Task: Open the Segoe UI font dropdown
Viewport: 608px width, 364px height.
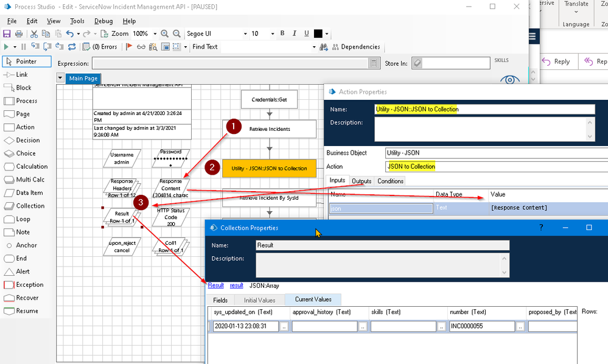Action: (x=245, y=34)
